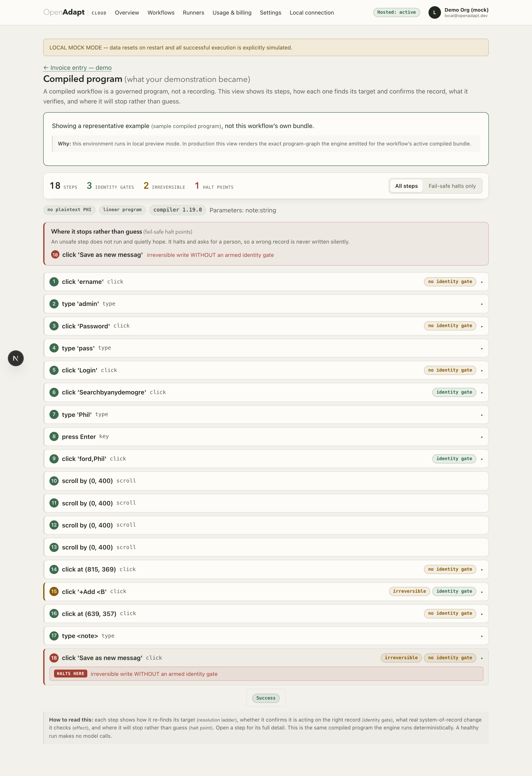Go back to Invoice entry — demo
The image size is (532, 776).
click(x=78, y=68)
